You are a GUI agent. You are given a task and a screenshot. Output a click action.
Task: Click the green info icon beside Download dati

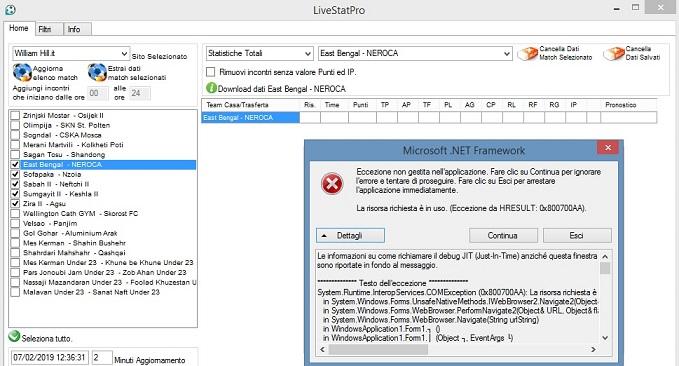point(211,88)
